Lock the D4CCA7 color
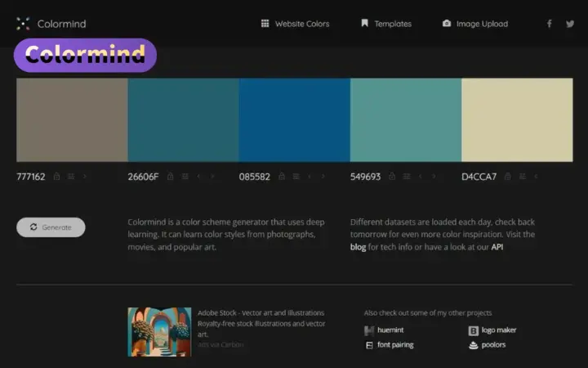 click(x=508, y=176)
